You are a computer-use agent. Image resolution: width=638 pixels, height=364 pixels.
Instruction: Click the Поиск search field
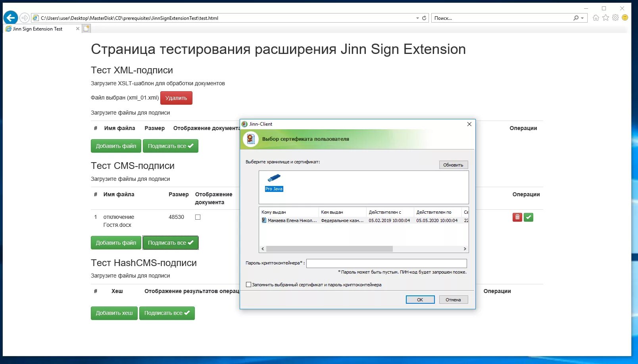(502, 18)
